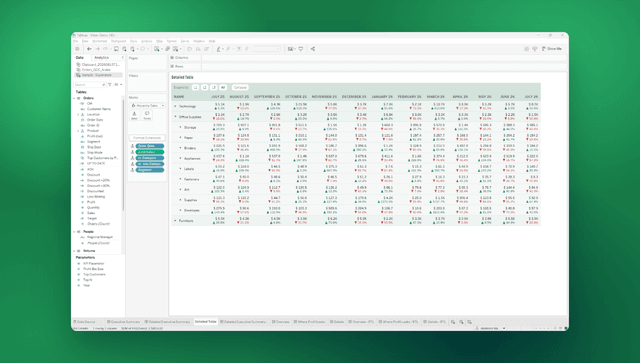Click the Undo back arrow in toolbar

(89, 49)
